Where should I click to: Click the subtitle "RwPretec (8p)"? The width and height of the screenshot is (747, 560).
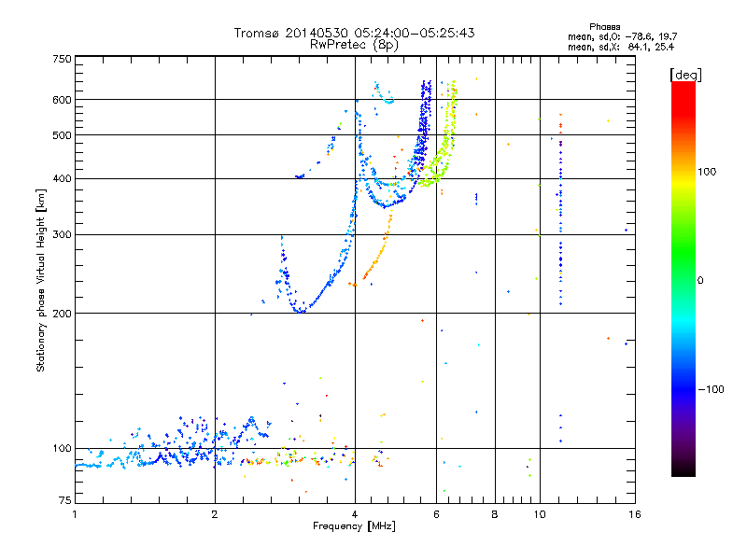[354, 45]
